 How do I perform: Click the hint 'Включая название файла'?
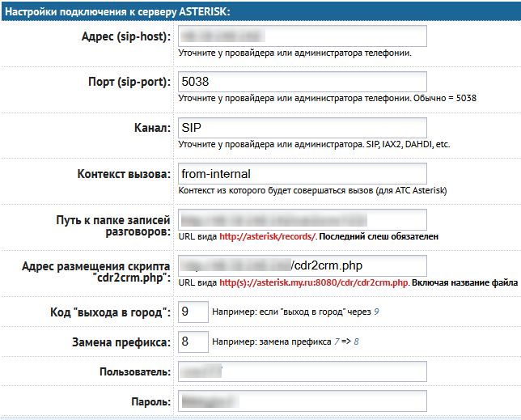(465, 282)
